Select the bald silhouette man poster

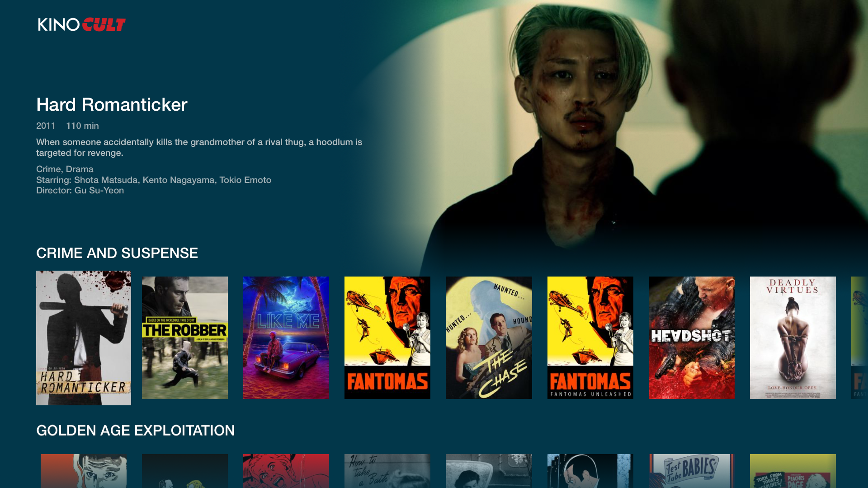(590, 471)
